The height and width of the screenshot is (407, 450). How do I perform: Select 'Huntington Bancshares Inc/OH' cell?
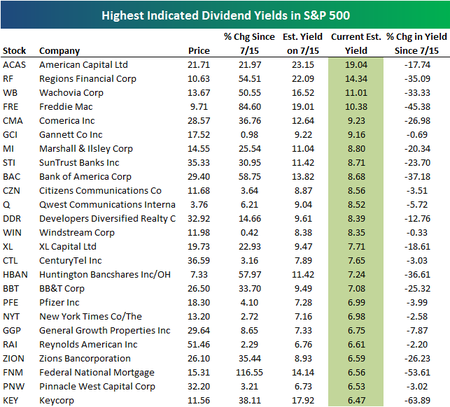(105, 275)
